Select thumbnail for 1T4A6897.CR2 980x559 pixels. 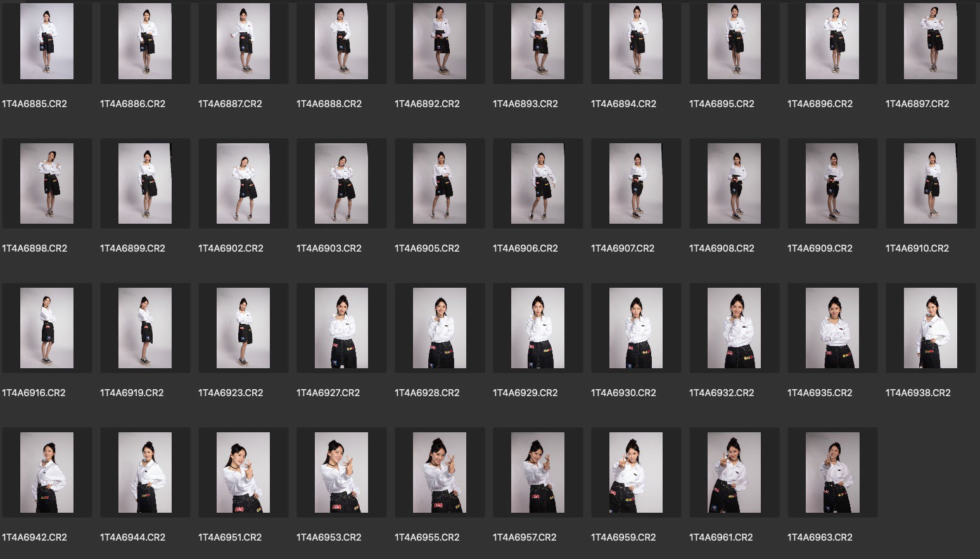(931, 42)
